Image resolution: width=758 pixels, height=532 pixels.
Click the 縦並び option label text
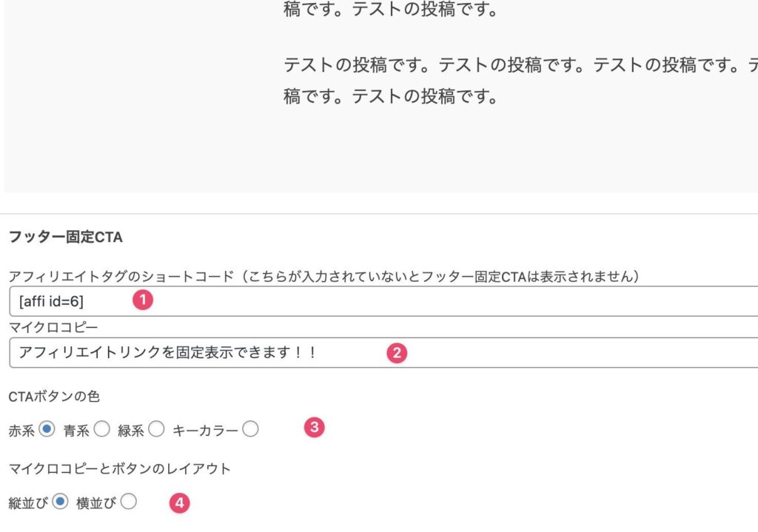pos(27,501)
